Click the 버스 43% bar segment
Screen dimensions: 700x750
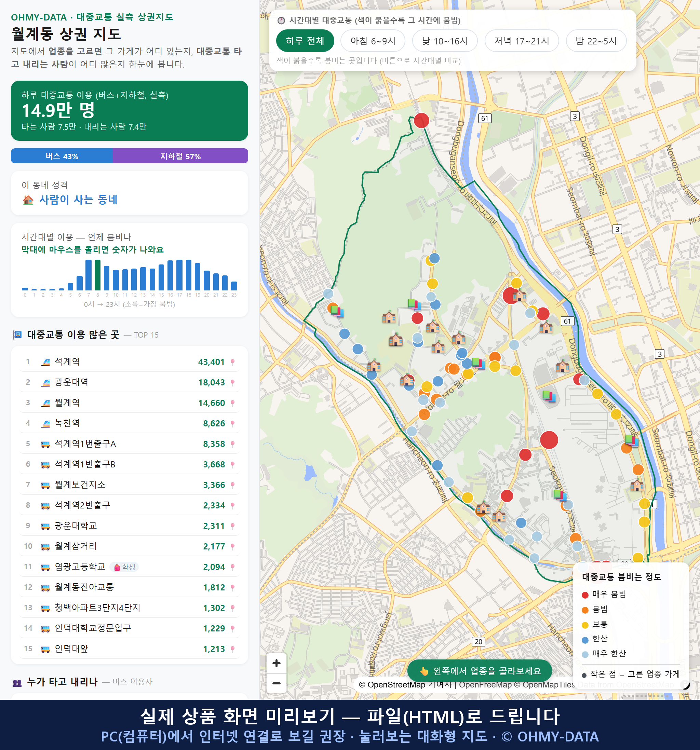pos(62,156)
